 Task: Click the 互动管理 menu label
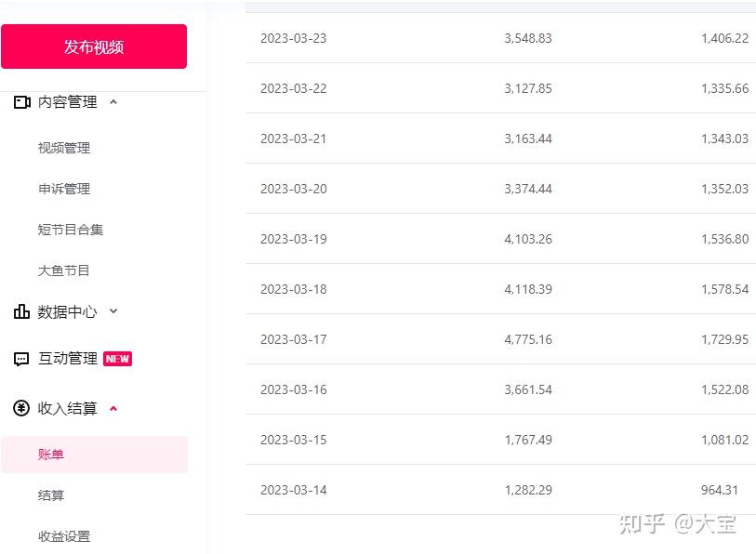click(68, 359)
